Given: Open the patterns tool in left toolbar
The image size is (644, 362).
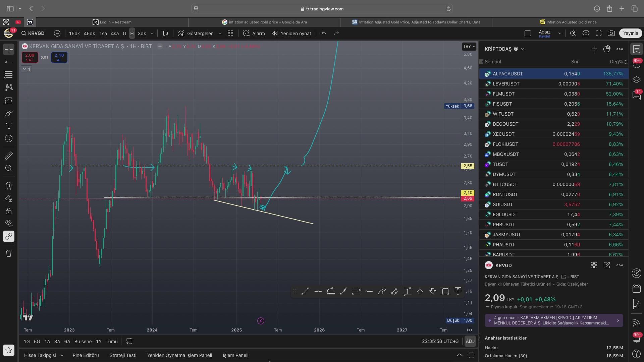Looking at the screenshot, I should point(9,87).
